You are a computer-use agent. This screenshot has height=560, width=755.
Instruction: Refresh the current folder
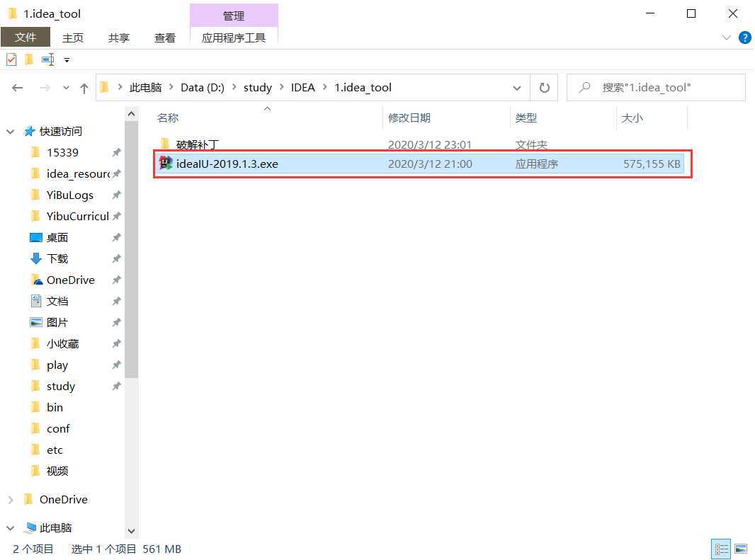[x=544, y=88]
